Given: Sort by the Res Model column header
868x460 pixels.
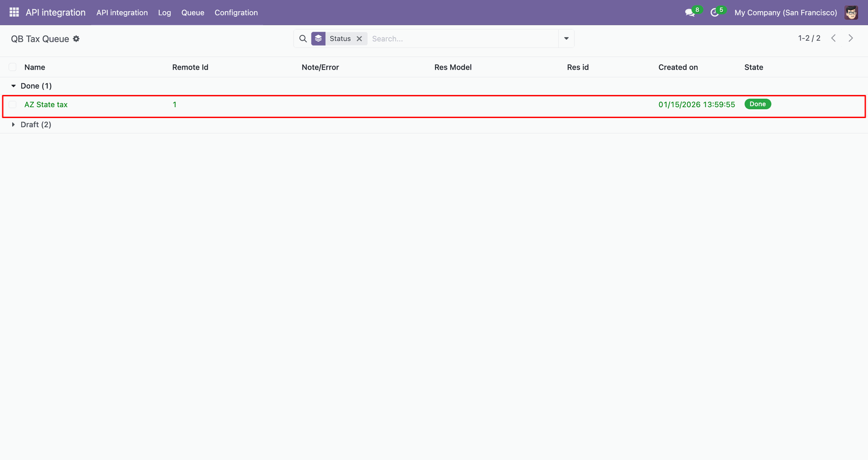Looking at the screenshot, I should [453, 67].
